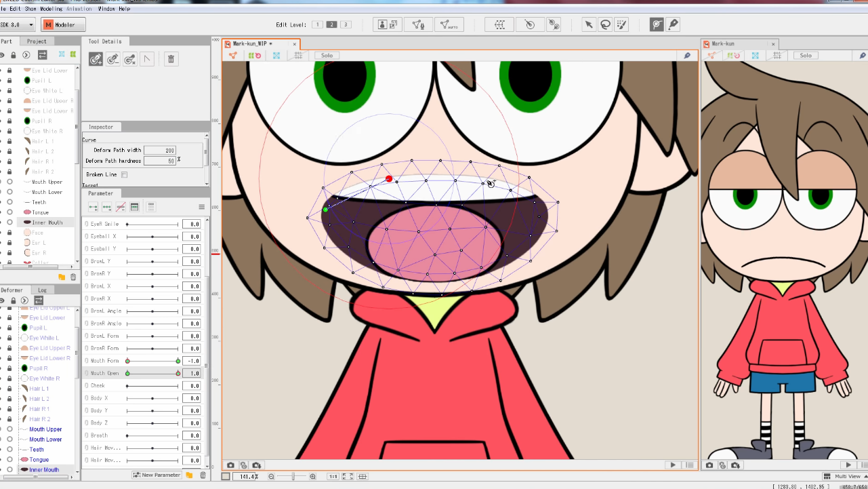Screen dimensions: 868x489
Task: Click the automatic mesh generator AUTO icon
Action: pos(449,24)
